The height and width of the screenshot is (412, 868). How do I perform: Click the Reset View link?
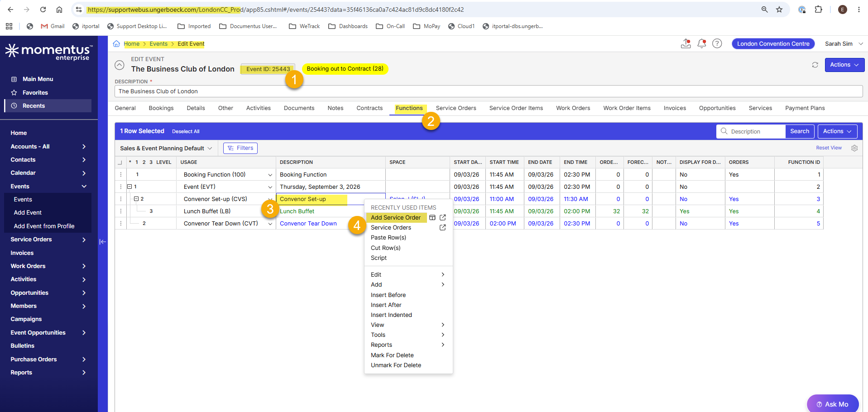tap(829, 148)
